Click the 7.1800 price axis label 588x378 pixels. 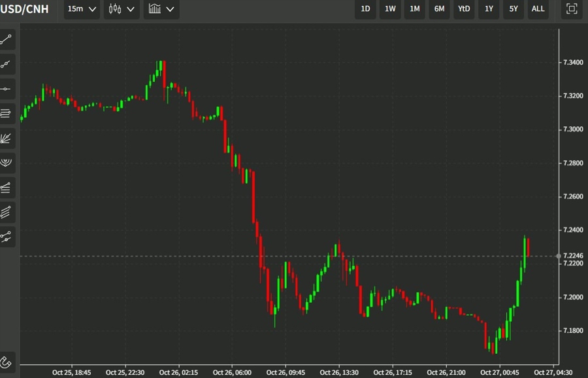574,331
